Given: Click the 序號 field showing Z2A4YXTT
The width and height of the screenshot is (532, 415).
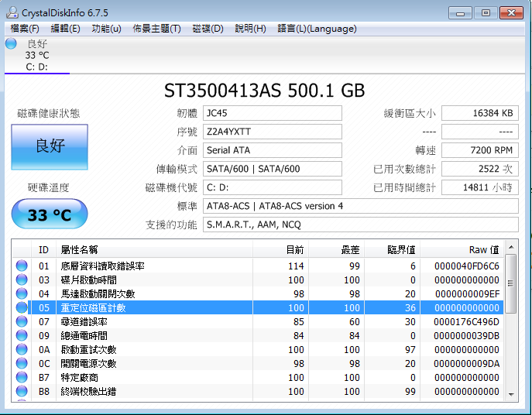Looking at the screenshot, I should click(x=273, y=132).
